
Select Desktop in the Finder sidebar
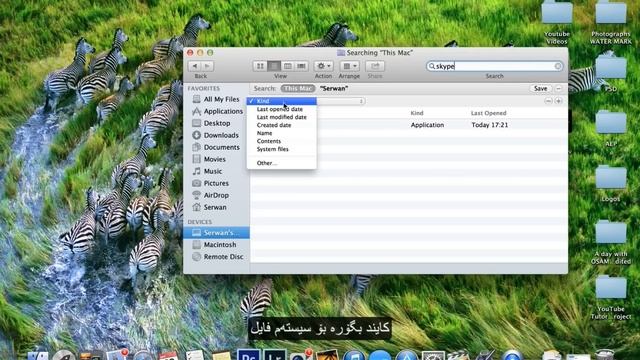(216, 123)
